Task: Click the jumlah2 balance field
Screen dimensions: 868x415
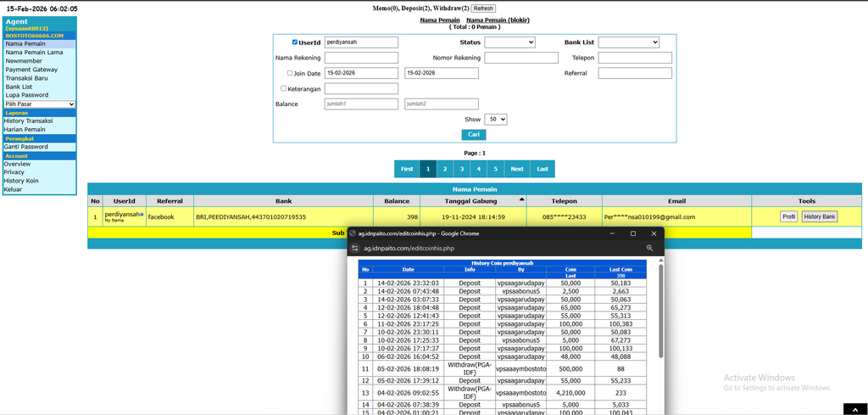Action: point(442,104)
